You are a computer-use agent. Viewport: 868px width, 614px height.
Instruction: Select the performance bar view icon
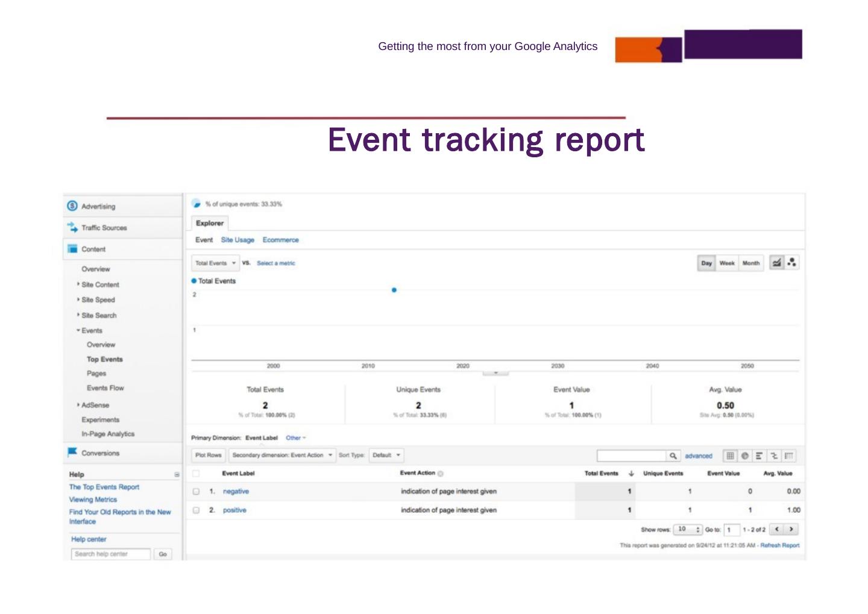pyautogui.click(x=759, y=456)
